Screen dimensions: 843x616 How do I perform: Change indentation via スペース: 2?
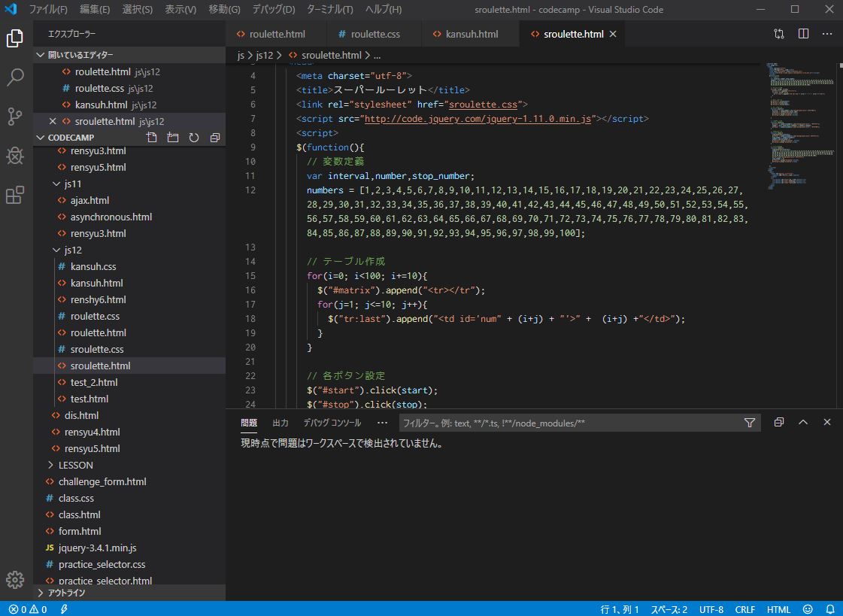pyautogui.click(x=669, y=609)
